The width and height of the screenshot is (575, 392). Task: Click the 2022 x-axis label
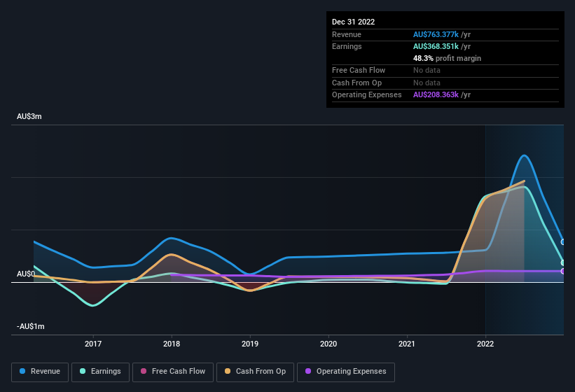coord(485,344)
